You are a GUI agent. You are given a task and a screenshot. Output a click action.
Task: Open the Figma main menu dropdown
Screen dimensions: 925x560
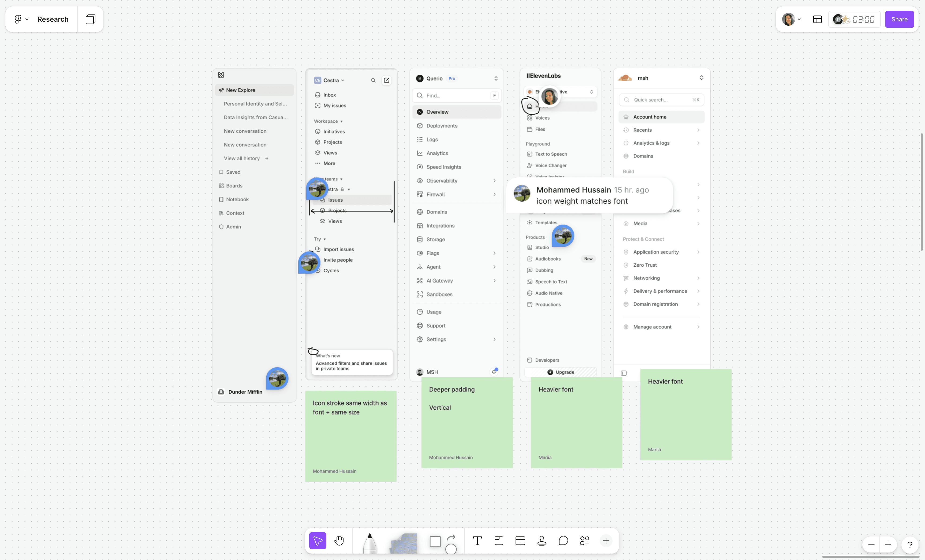(x=21, y=20)
